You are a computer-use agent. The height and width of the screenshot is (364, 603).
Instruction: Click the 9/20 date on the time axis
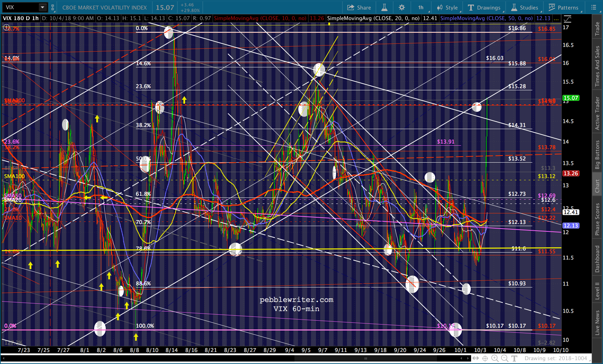point(400,350)
